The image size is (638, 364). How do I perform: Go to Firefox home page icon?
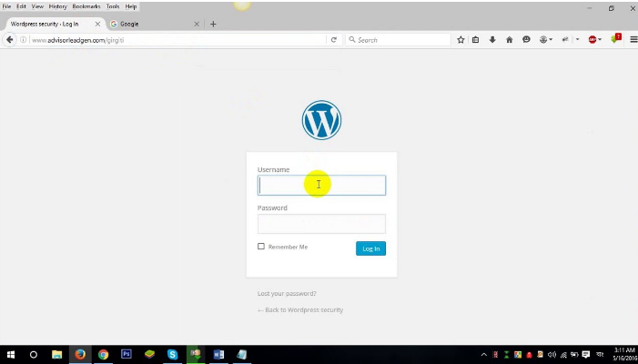509,40
